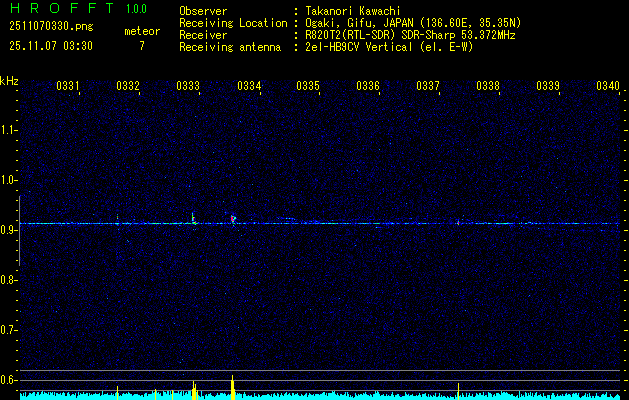
Task: Click the 0333 time marker
Action: click(188, 86)
